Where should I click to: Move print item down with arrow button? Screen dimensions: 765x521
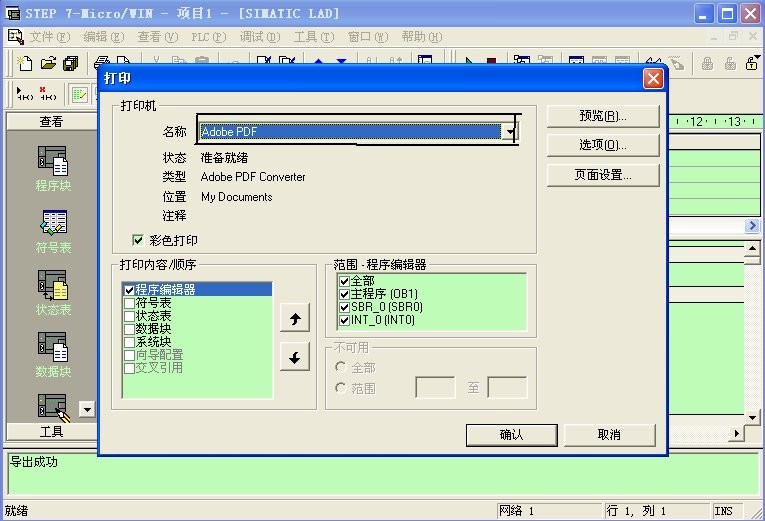pyautogui.click(x=295, y=357)
